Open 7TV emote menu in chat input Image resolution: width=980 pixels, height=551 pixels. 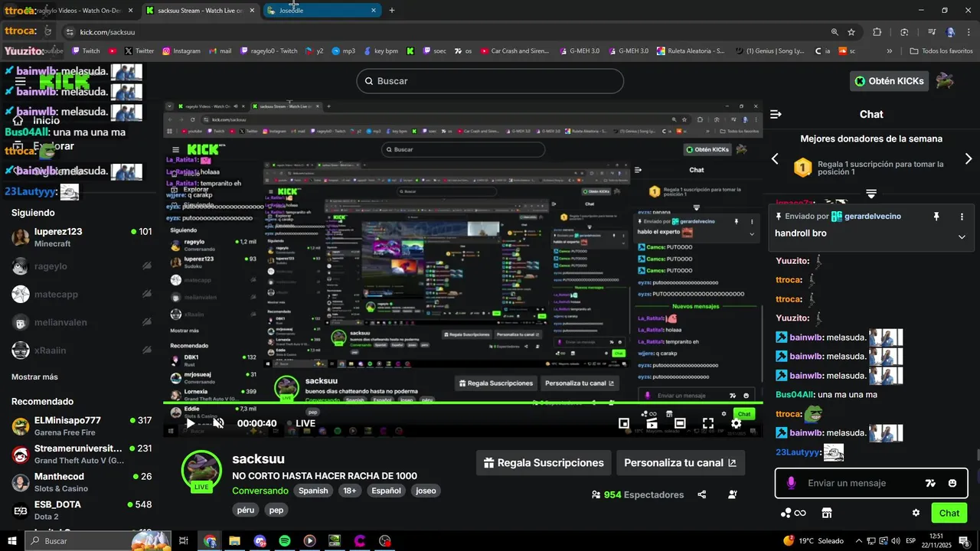coord(930,483)
